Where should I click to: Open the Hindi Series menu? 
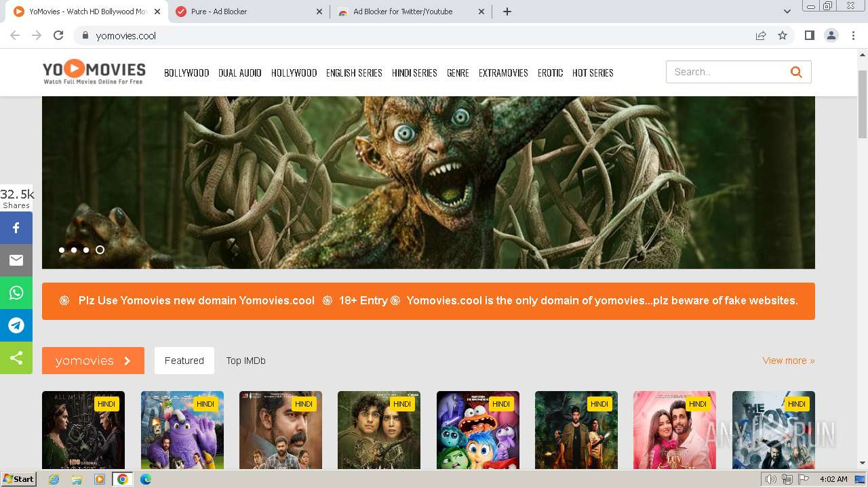pos(414,73)
